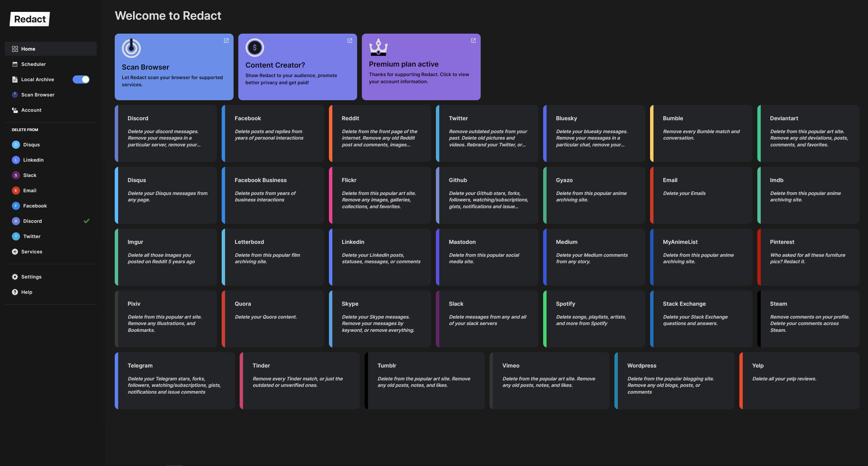Open external link icon on Scan Browser card
This screenshot has height=466, width=868.
226,41
